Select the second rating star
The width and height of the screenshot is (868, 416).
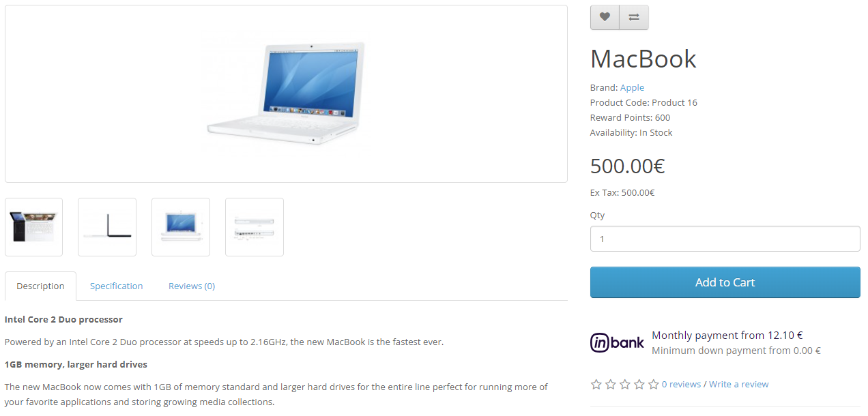coord(611,385)
